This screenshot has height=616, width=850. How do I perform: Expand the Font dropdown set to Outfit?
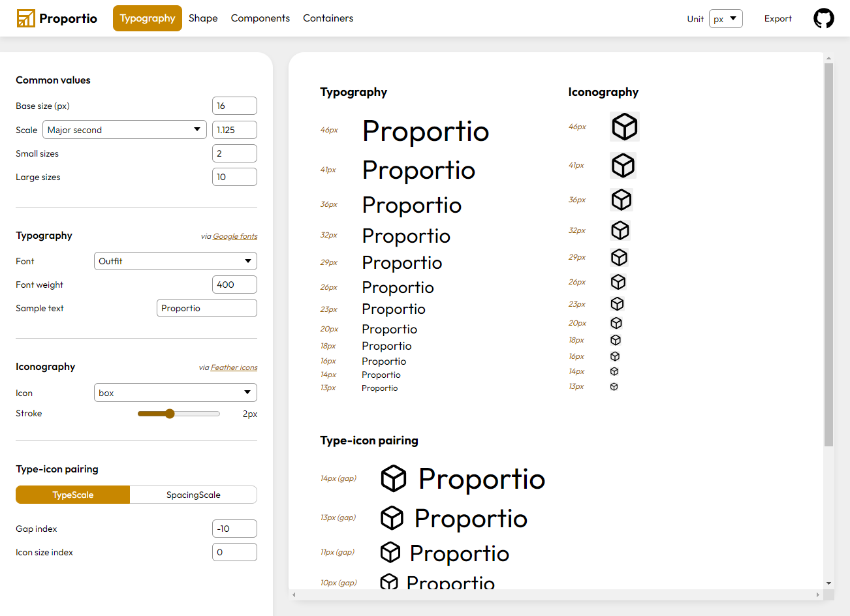[175, 261]
